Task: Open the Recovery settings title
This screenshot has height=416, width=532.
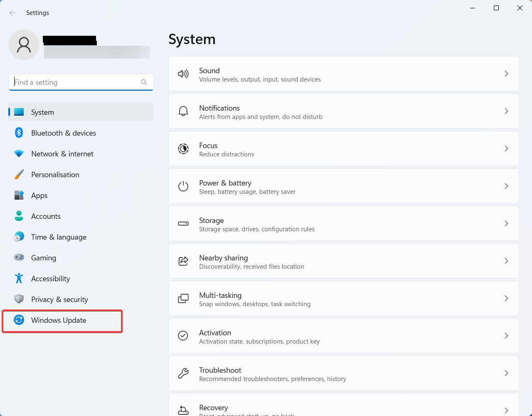Action: tap(213, 408)
